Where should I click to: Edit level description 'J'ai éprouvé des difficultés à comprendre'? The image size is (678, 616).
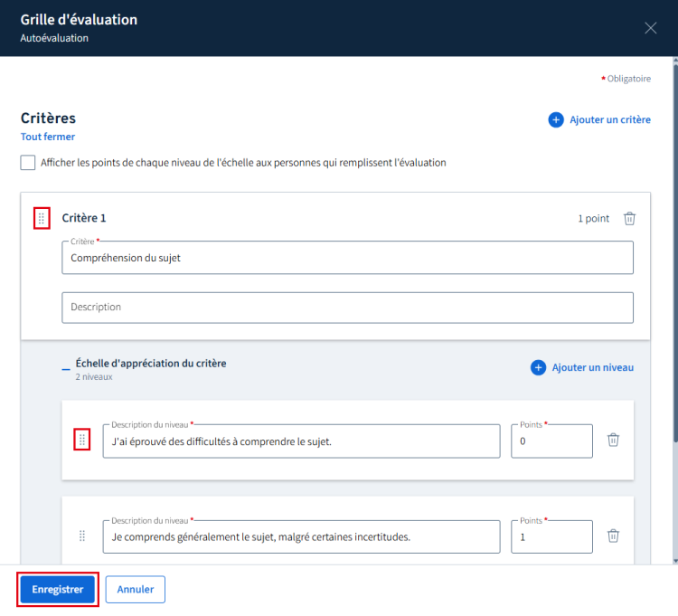click(x=301, y=441)
